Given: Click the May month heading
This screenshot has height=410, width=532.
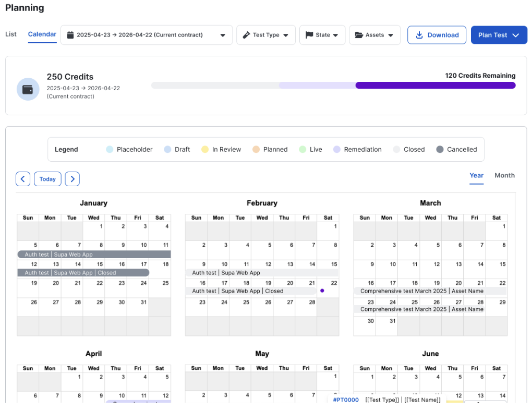Looking at the screenshot, I should pyautogui.click(x=262, y=354).
